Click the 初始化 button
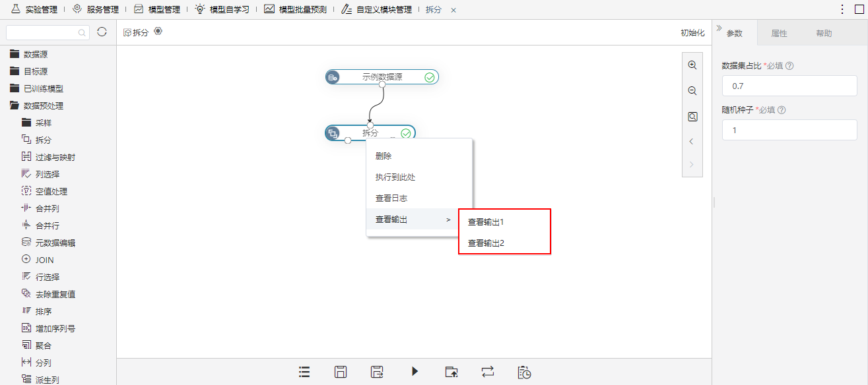 coord(692,32)
